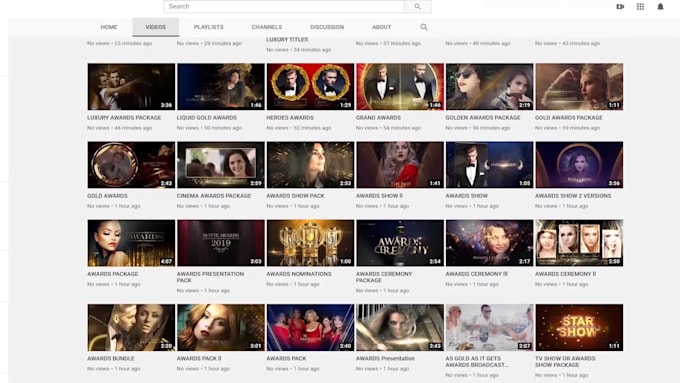Go to the CHANNELS tab
This screenshot has height=383, width=680.
tap(267, 27)
